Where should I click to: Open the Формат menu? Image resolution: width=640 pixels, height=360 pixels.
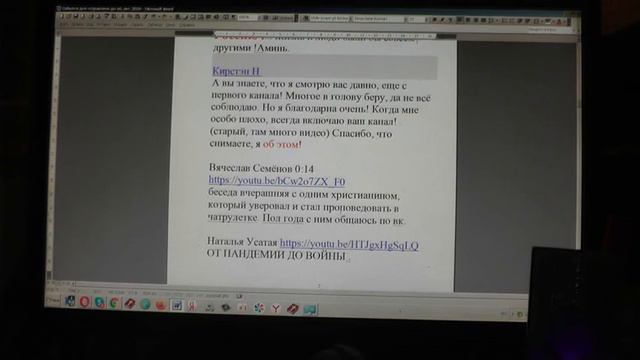point(120,25)
